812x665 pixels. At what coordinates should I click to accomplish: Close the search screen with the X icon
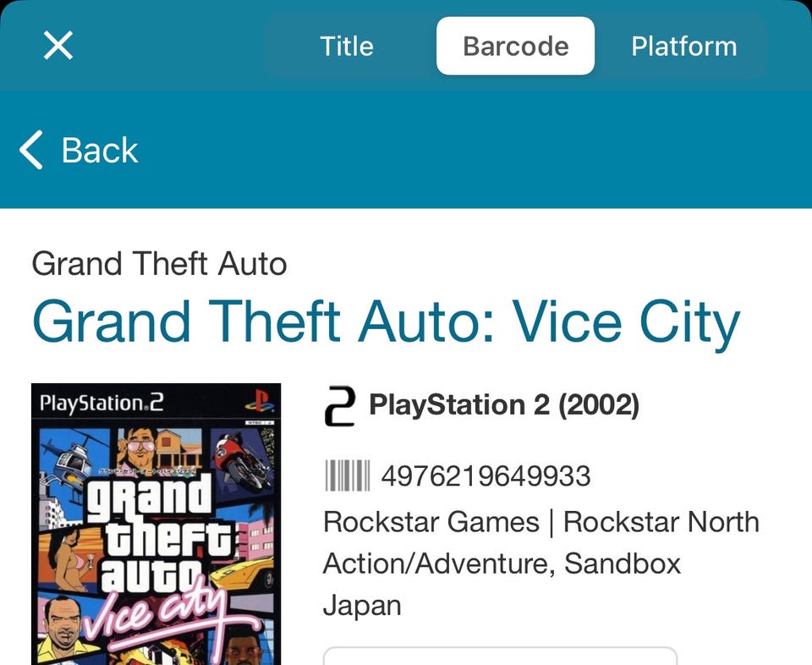[x=58, y=46]
